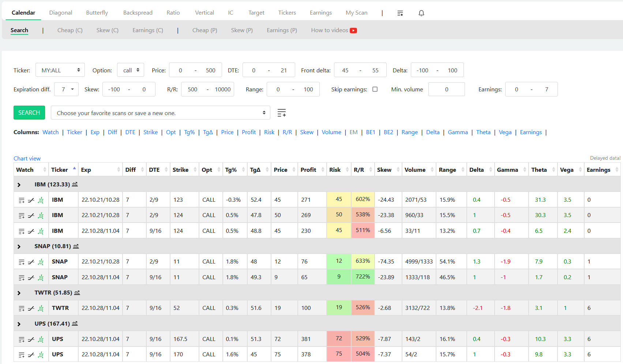The height and width of the screenshot is (364, 623).
Task: Toggle the Watch column link
Action: (50, 132)
